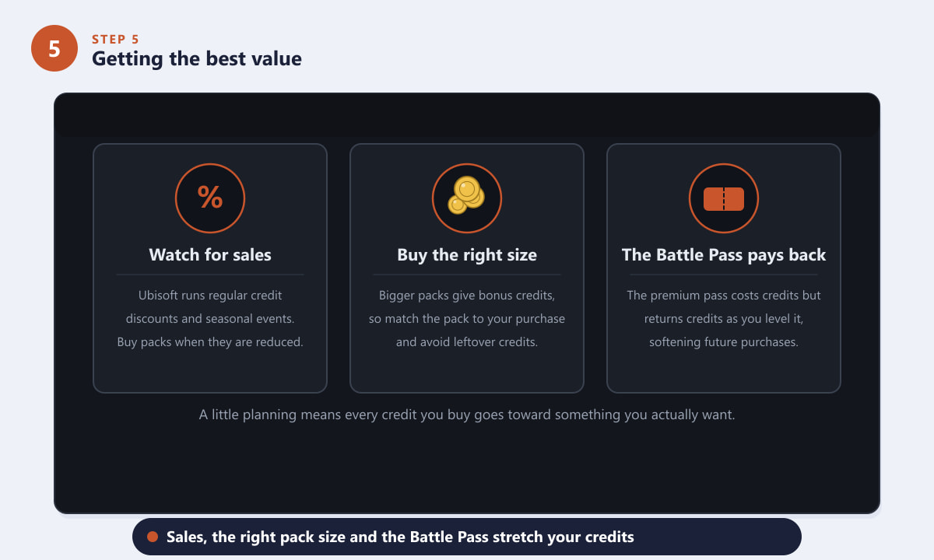Click the percent sign sales icon
The image size is (934, 560).
click(x=210, y=198)
